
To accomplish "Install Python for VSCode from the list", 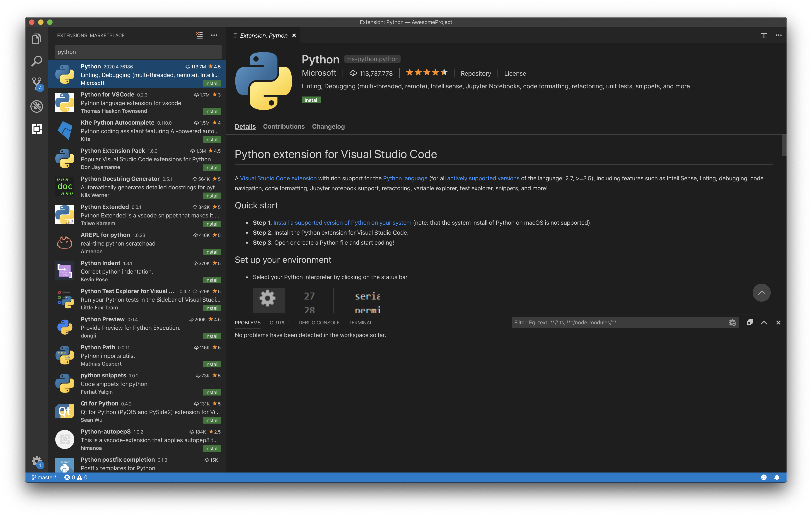I will click(x=212, y=112).
